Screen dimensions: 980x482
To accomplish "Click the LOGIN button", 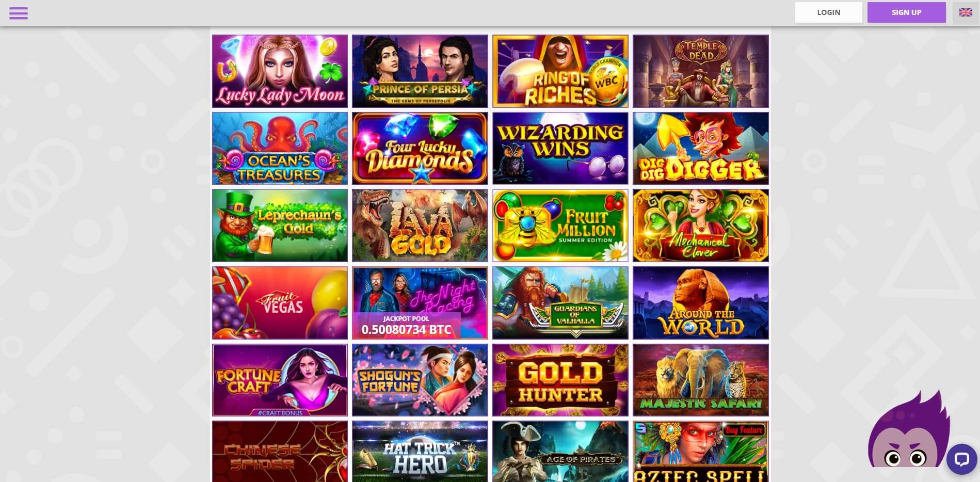I will (x=828, y=12).
